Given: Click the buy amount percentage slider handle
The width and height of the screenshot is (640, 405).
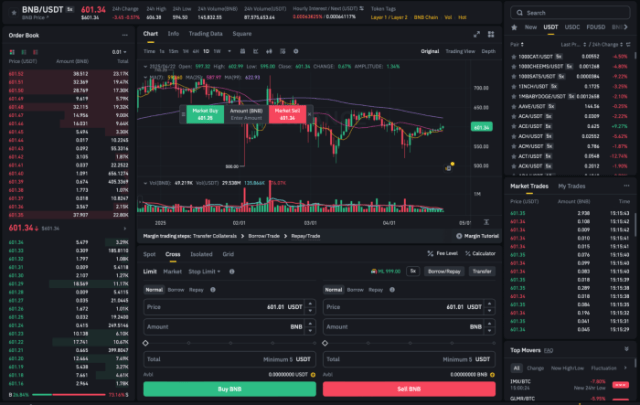Looking at the screenshot, I should pos(146,343).
